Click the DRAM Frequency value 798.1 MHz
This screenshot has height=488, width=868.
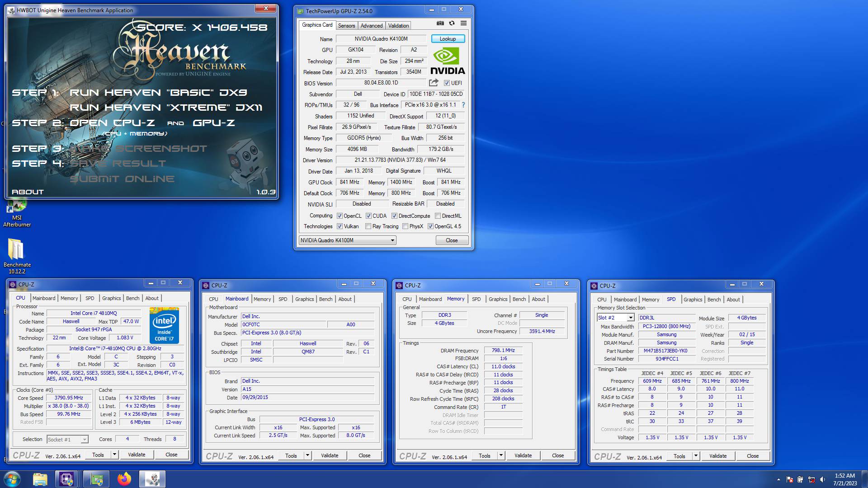tap(503, 350)
